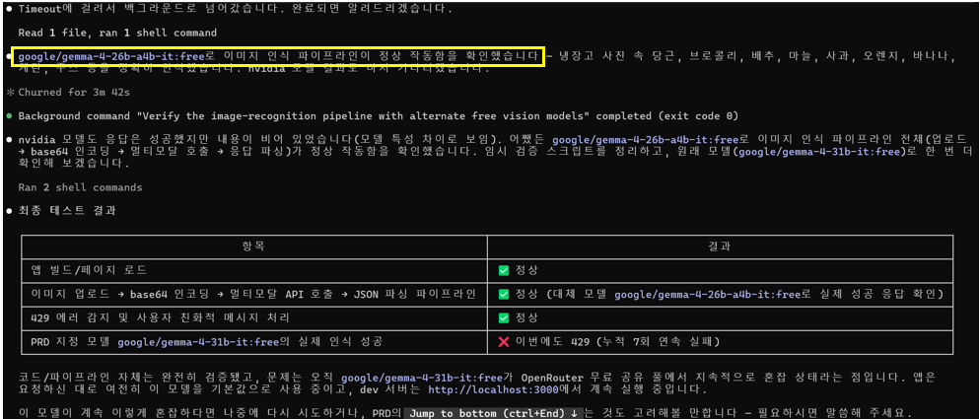This screenshot has height=419, width=980.
Task: Click gemma-4-31b-it:free in the '코드/파이프라인 자체는' paragraph
Action: point(423,378)
